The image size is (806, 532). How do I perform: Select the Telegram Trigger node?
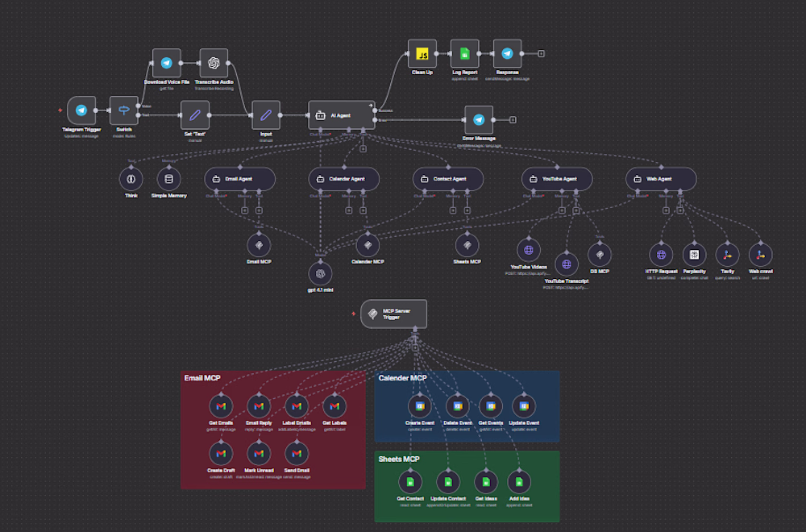[x=81, y=110]
